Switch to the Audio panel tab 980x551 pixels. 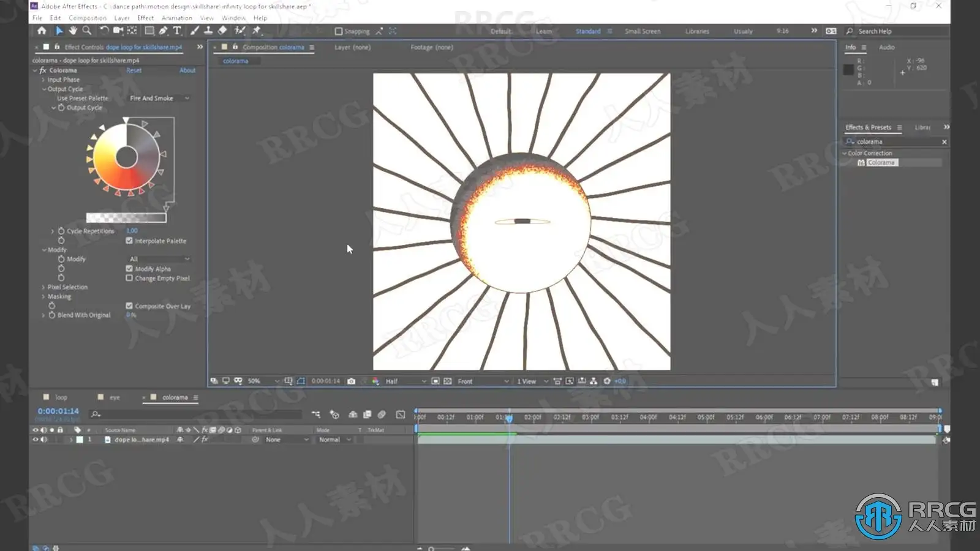pyautogui.click(x=886, y=47)
